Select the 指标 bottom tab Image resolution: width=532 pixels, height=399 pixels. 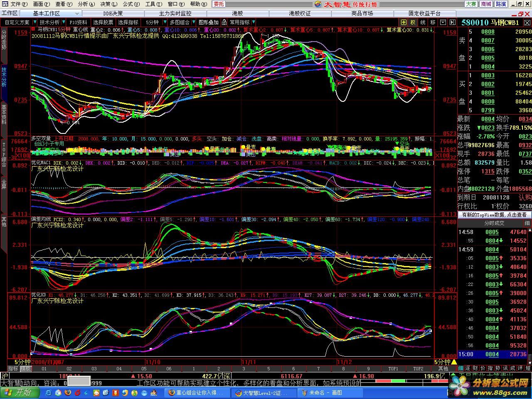tap(13, 369)
